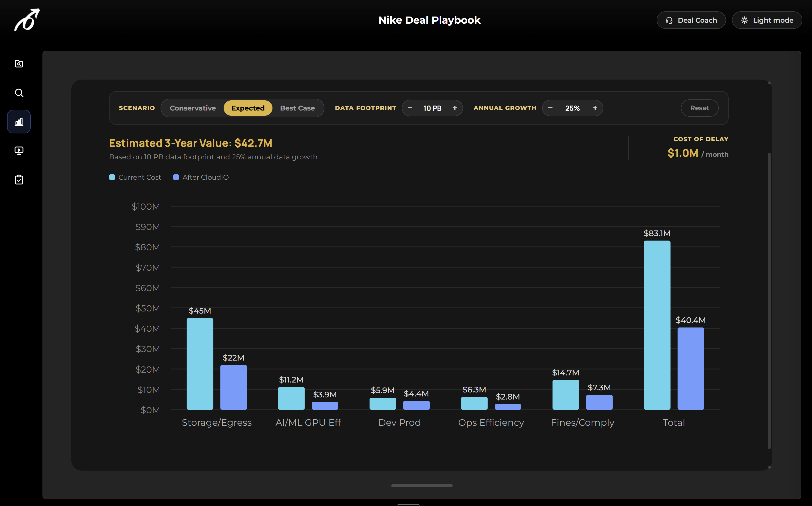812x506 pixels.
Task: Click the 25% annual growth value
Action: pos(572,108)
